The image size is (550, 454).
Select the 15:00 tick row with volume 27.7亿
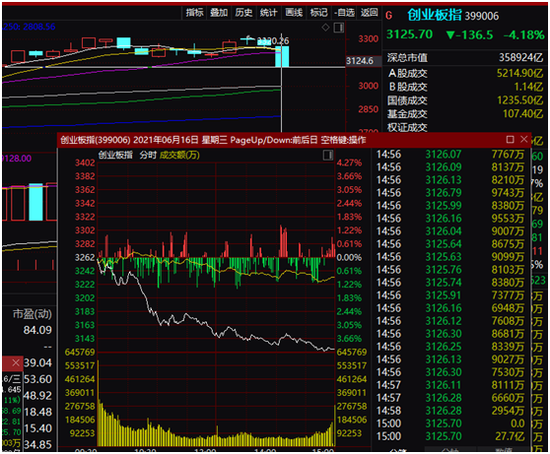tap(450, 436)
